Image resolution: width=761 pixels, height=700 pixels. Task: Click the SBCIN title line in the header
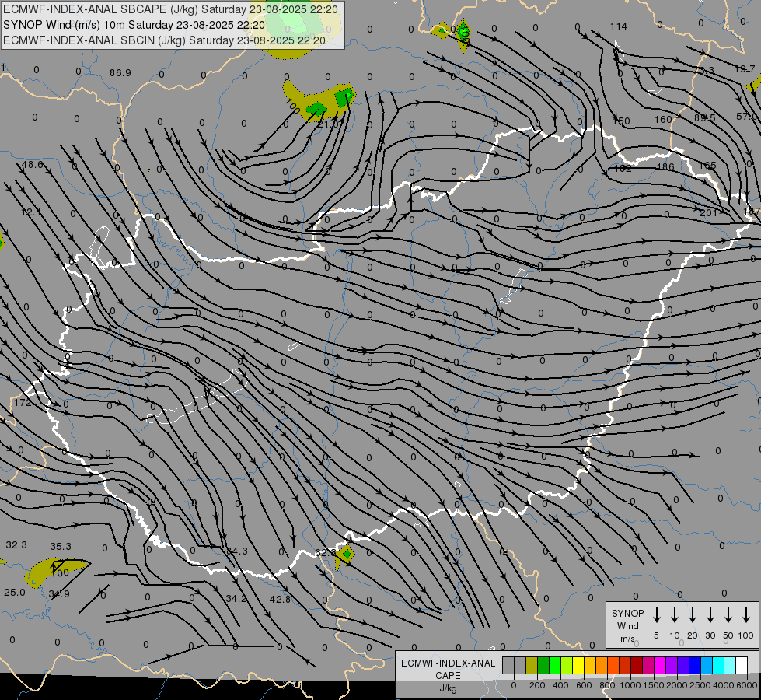point(164,40)
